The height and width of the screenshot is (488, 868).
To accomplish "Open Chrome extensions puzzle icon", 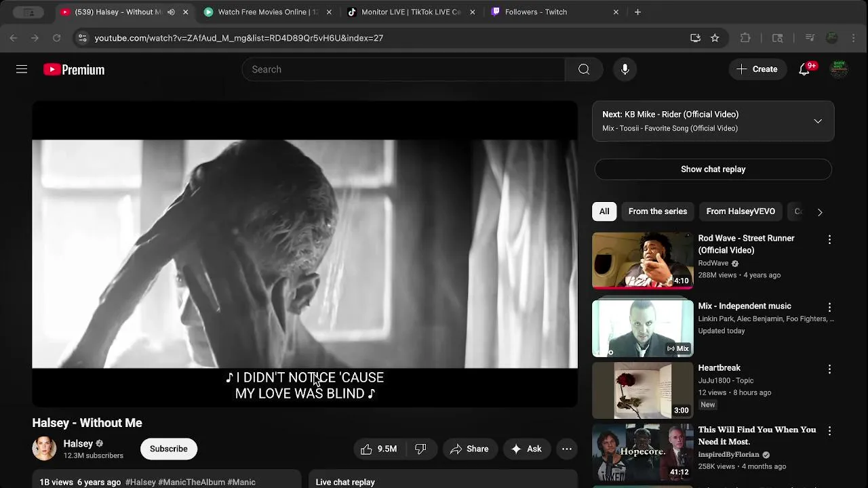I will click(x=745, y=38).
